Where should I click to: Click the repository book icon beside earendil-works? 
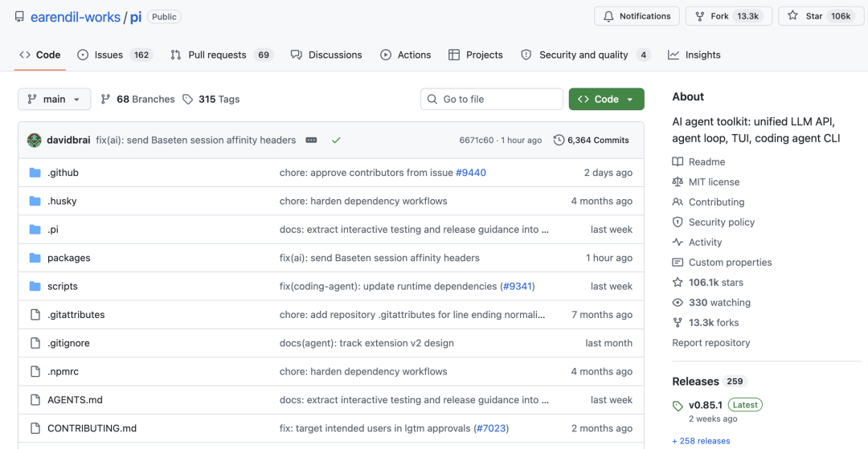(x=19, y=17)
